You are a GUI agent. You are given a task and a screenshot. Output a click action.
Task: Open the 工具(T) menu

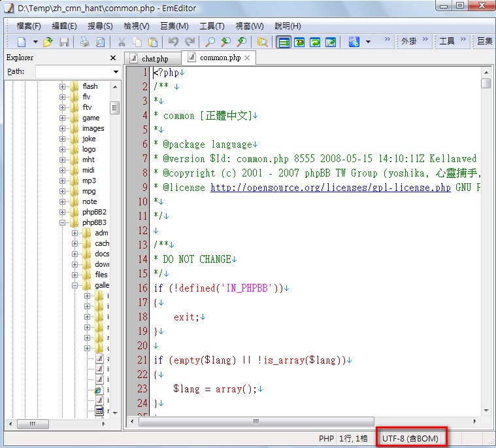(212, 26)
